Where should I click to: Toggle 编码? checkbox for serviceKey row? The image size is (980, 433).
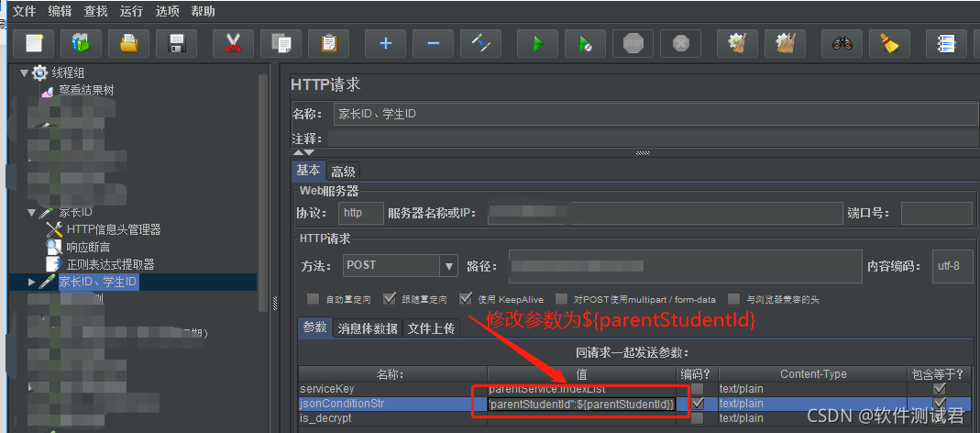(x=698, y=389)
